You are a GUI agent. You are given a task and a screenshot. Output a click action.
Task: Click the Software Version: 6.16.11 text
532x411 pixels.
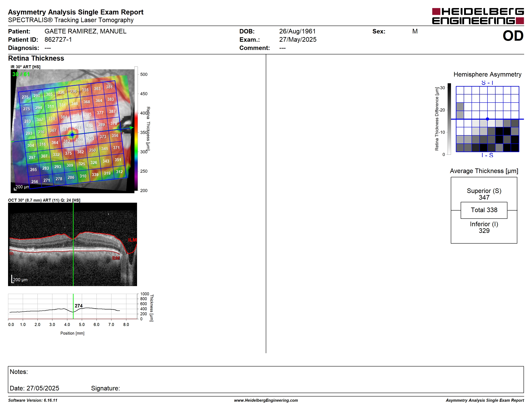[33, 401]
